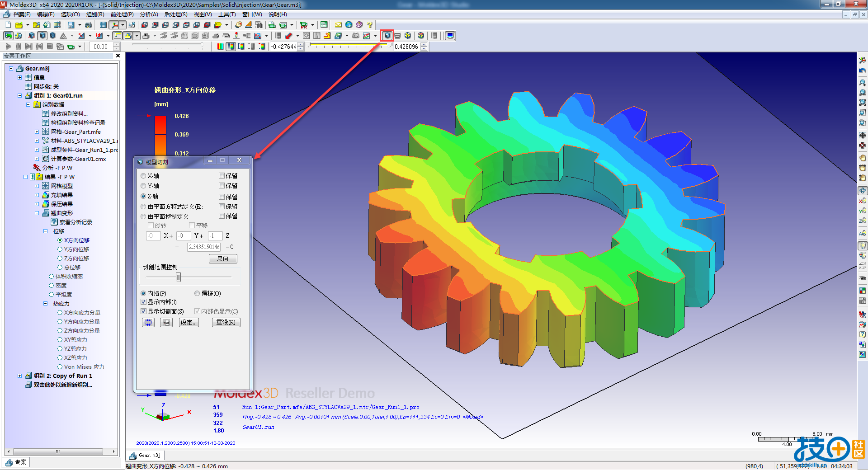Open the 后处理(S) menu
Screen dimensions: 868x470
pyautogui.click(x=176, y=14)
